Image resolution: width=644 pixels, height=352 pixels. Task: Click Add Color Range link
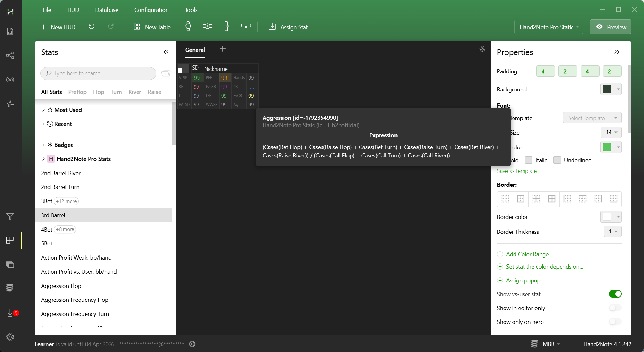point(529,254)
